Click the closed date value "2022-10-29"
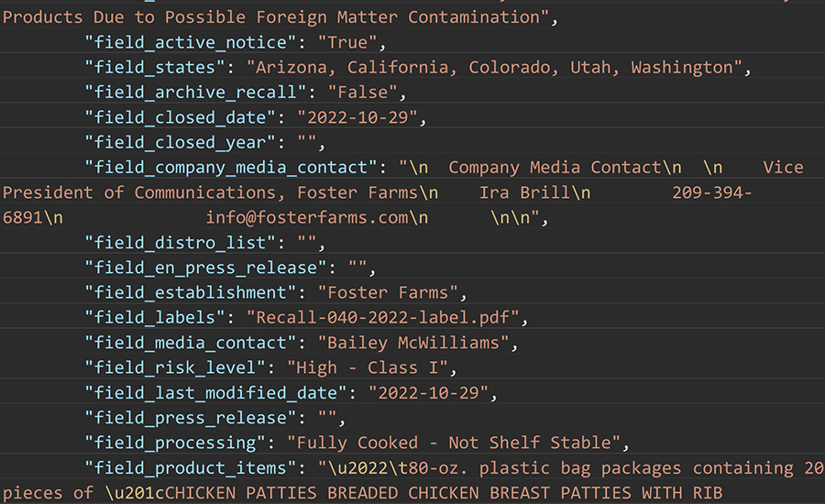The image size is (825, 504). (357, 117)
